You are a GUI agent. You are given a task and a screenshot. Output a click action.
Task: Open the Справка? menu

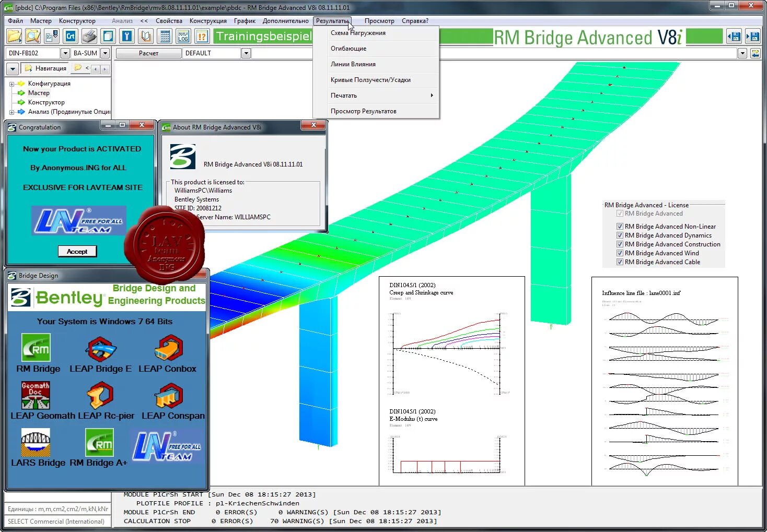click(415, 21)
